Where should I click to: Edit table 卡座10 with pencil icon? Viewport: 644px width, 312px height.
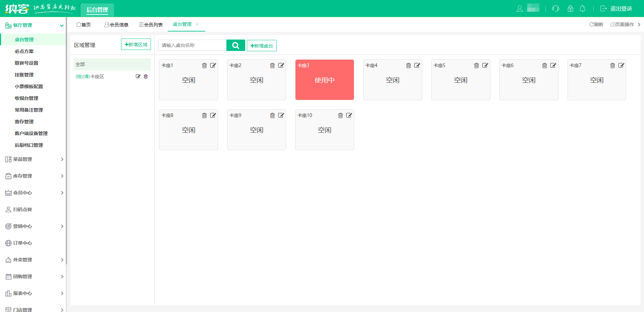click(x=349, y=116)
